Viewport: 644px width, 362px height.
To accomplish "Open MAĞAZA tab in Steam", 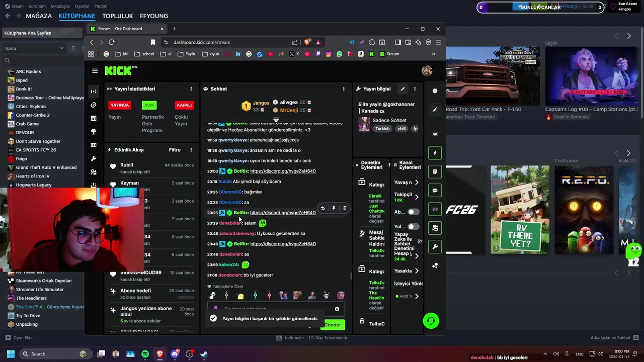I will point(39,16).
